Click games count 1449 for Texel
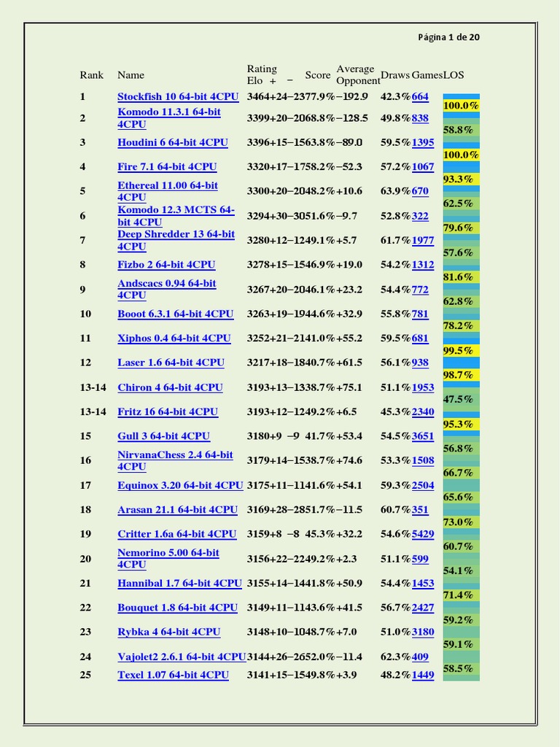 pyautogui.click(x=423, y=675)
